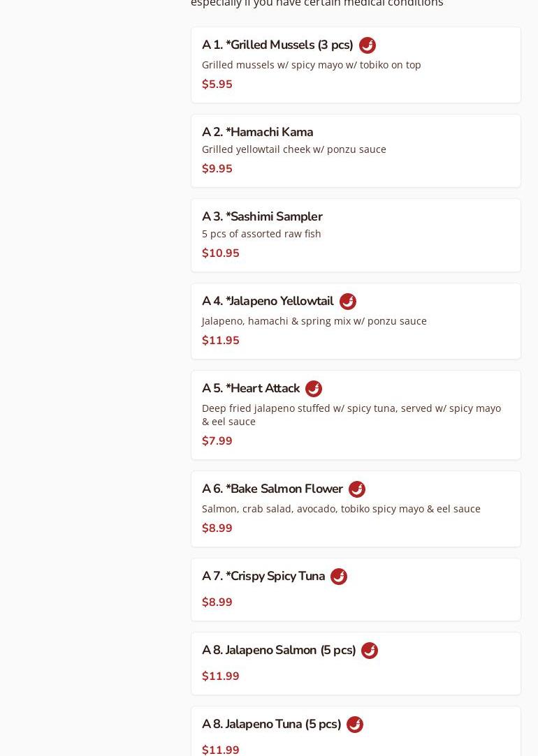Click the Heart Attack description text
The height and width of the screenshot is (756, 538).
pyautogui.click(x=351, y=415)
